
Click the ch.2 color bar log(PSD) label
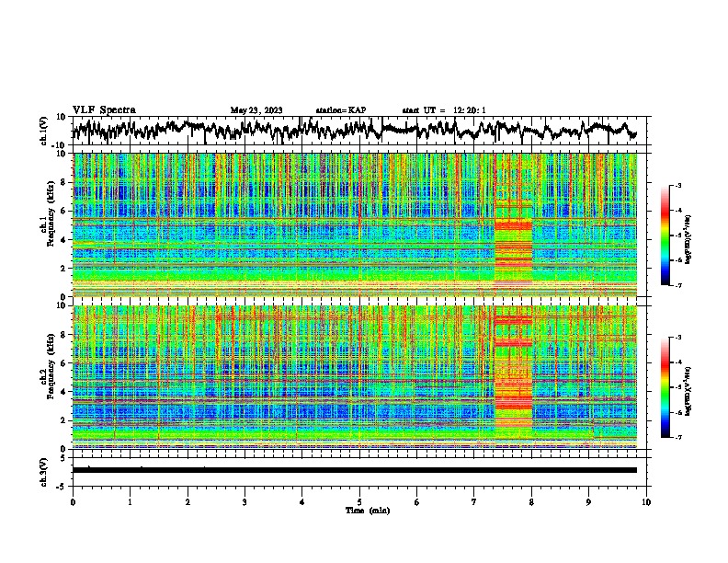[x=688, y=391]
